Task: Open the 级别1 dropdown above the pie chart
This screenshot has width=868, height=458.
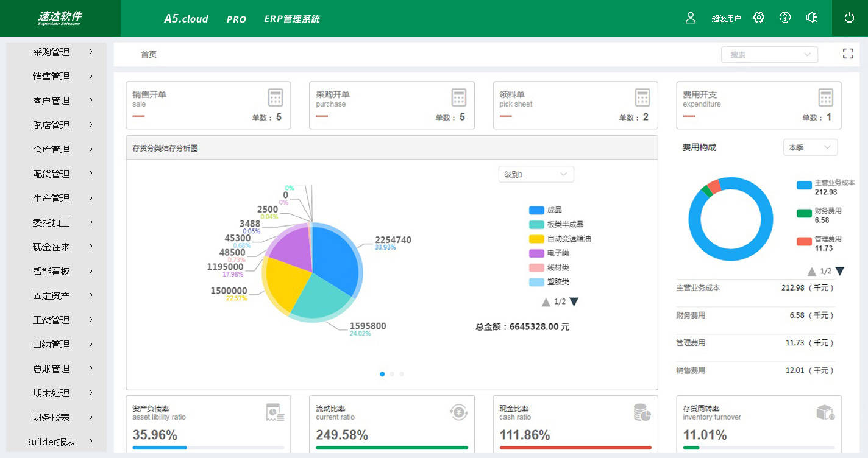Action: tap(535, 174)
